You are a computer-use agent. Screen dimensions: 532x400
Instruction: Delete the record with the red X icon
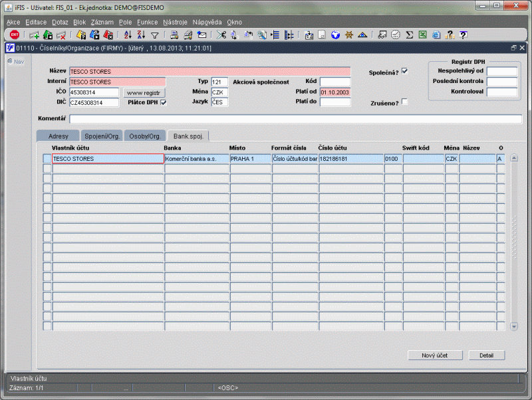click(61, 35)
